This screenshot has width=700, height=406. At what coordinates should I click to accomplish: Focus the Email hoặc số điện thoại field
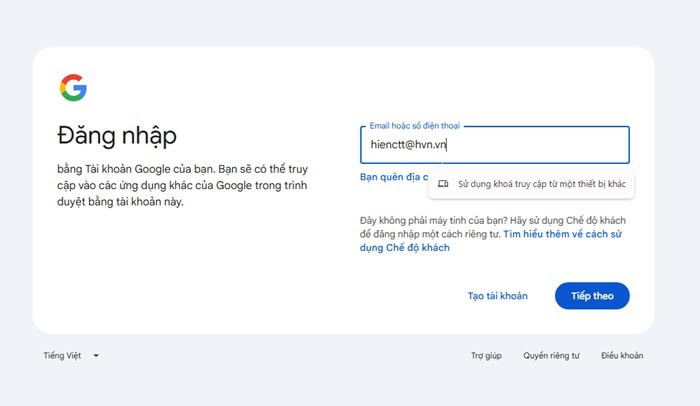tap(495, 145)
